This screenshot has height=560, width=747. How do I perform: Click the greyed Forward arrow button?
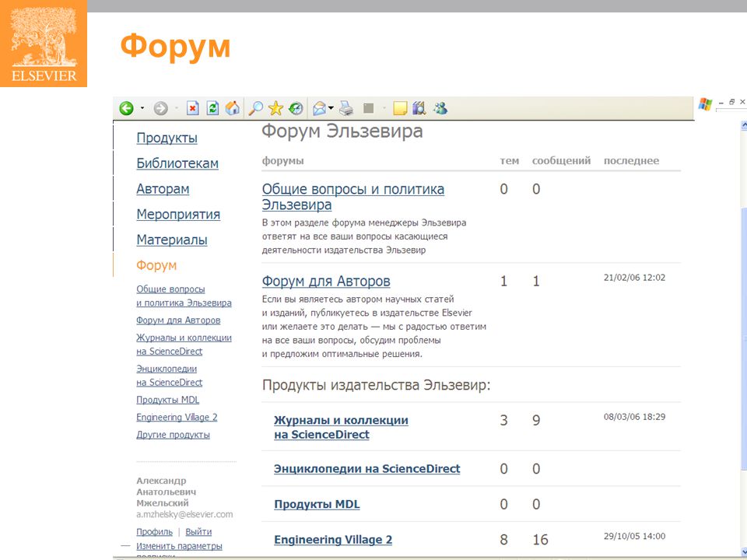(160, 109)
